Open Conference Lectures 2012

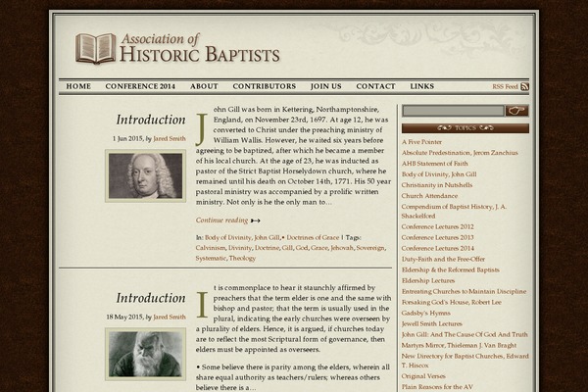point(438,227)
